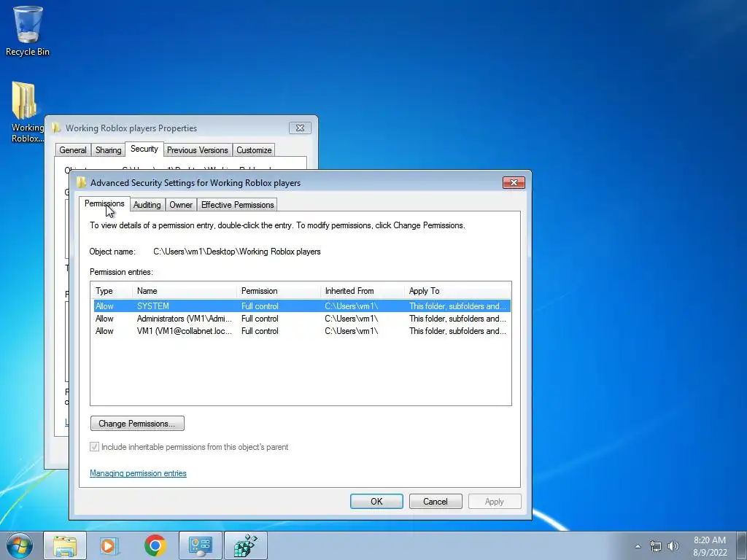Click folder icon in Advanced Security title bar
Image resolution: width=747 pixels, height=560 pixels.
point(82,182)
